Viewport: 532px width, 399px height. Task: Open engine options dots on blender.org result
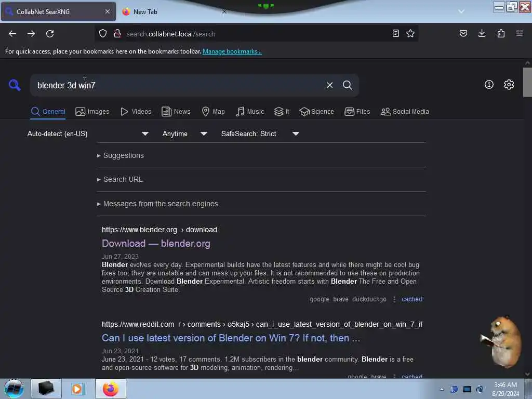[394, 299]
